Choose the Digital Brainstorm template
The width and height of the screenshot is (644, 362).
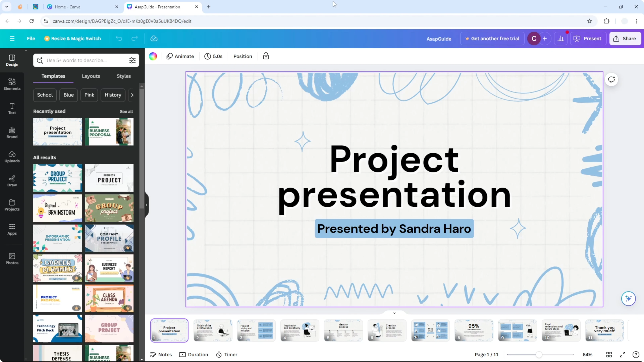57,208
